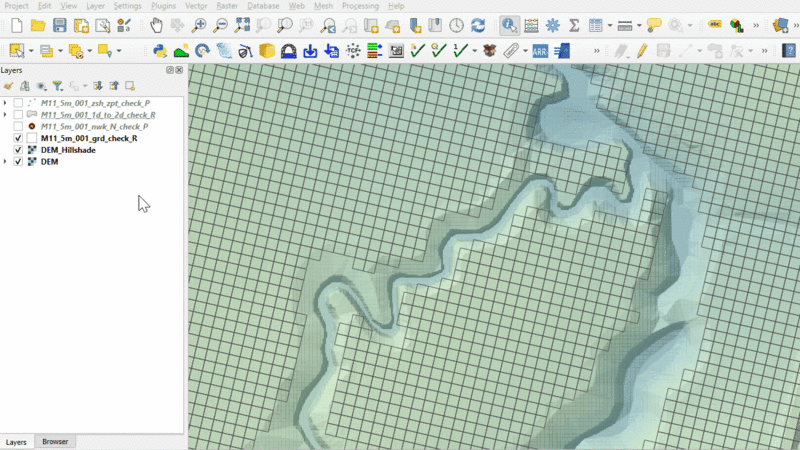Enable the M11_5m_001_zsh_zpt_check_P layer checkbox
The image size is (800, 450).
(18, 103)
